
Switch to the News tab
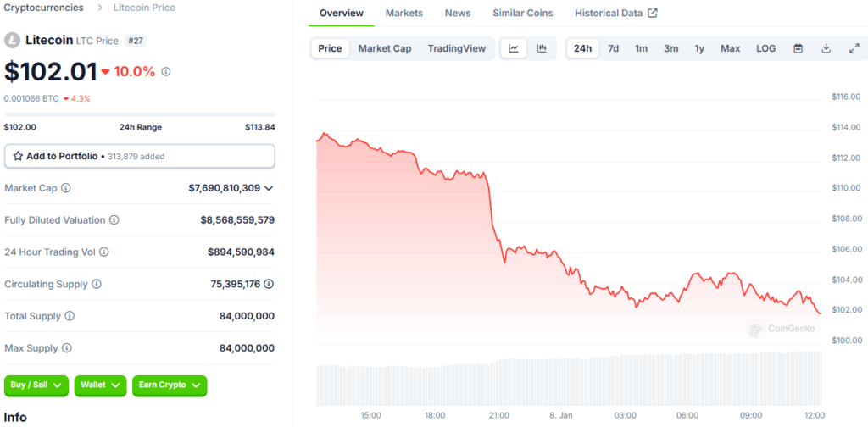[x=458, y=14]
